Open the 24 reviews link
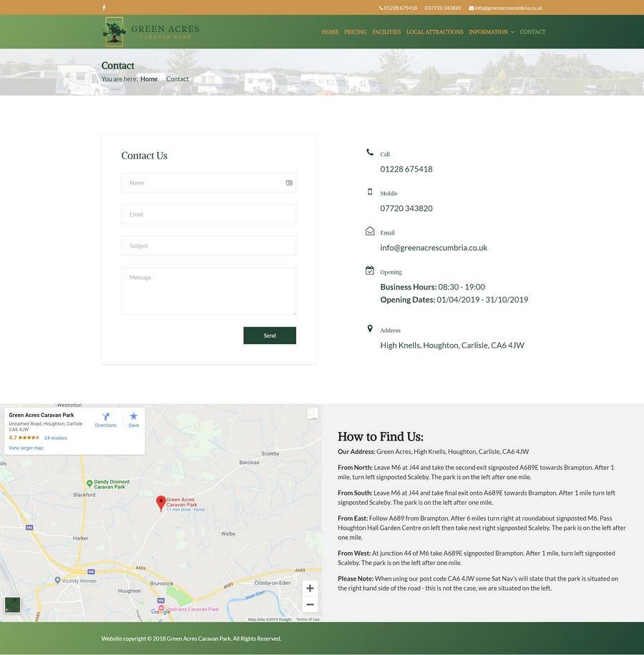Image resolution: width=644 pixels, height=655 pixels. click(55, 438)
